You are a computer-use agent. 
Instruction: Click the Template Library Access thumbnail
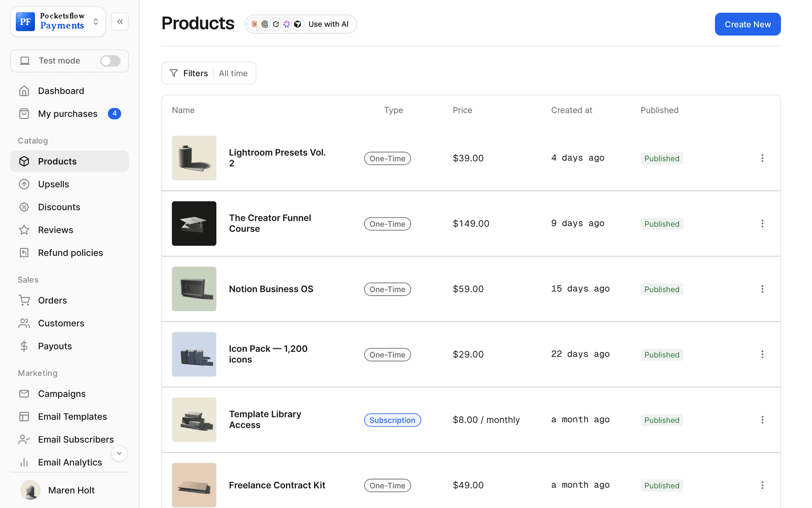(x=194, y=420)
